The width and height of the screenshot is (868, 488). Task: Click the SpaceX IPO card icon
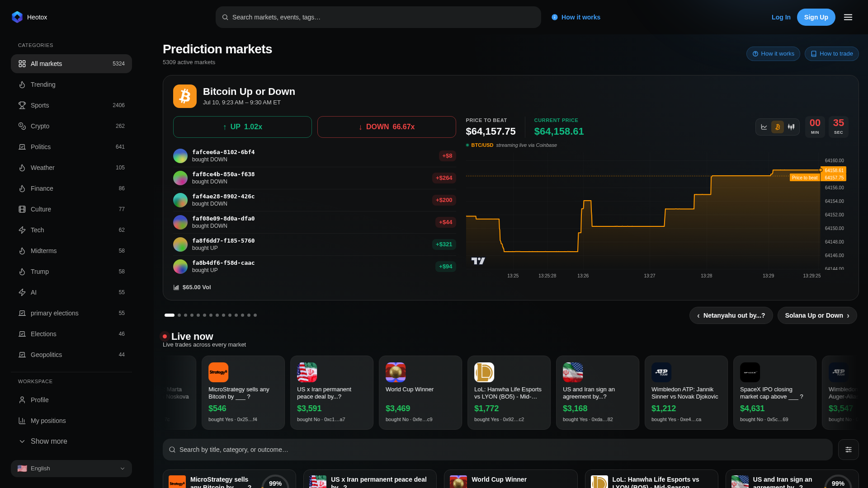pos(750,372)
